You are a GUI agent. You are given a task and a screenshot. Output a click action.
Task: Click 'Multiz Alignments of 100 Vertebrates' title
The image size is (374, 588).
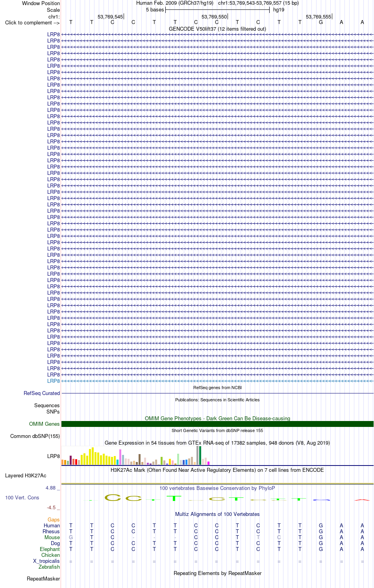[217, 514]
